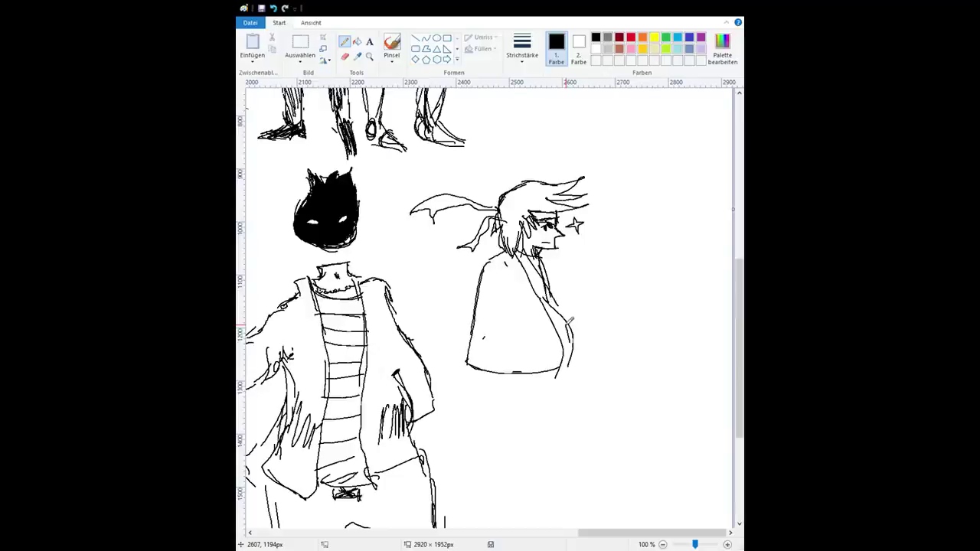Select the Text tool
Image resolution: width=980 pixels, height=551 pixels.
point(370,41)
